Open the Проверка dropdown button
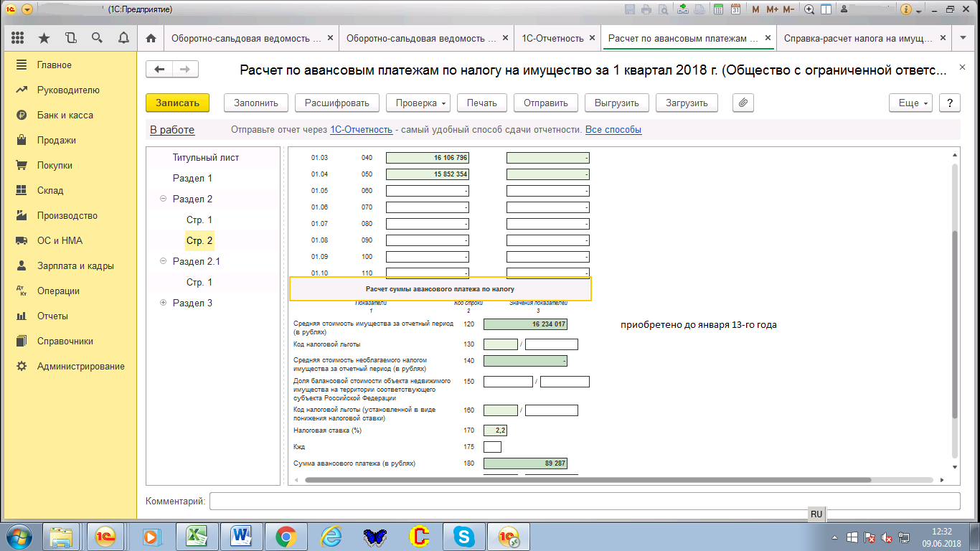The height and width of the screenshot is (551, 980). pyautogui.click(x=420, y=103)
